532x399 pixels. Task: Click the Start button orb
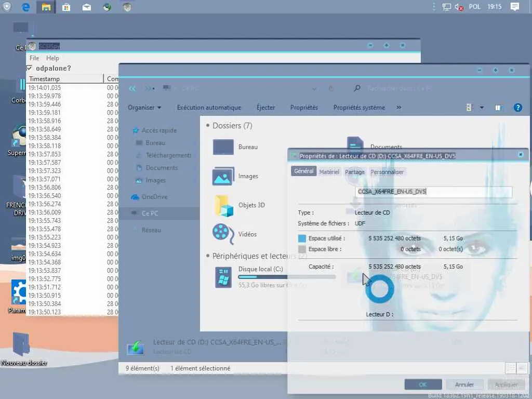pos(6,6)
